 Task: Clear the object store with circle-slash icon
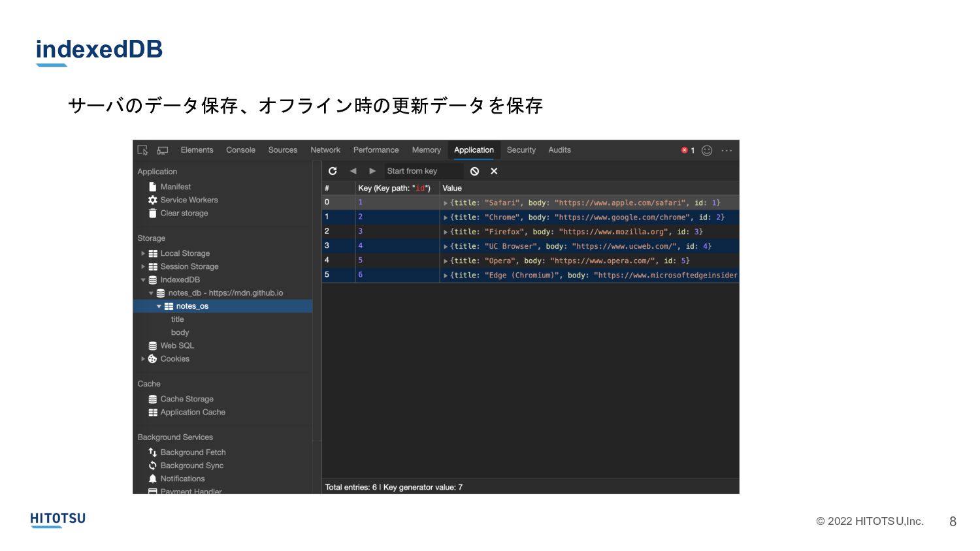(474, 171)
